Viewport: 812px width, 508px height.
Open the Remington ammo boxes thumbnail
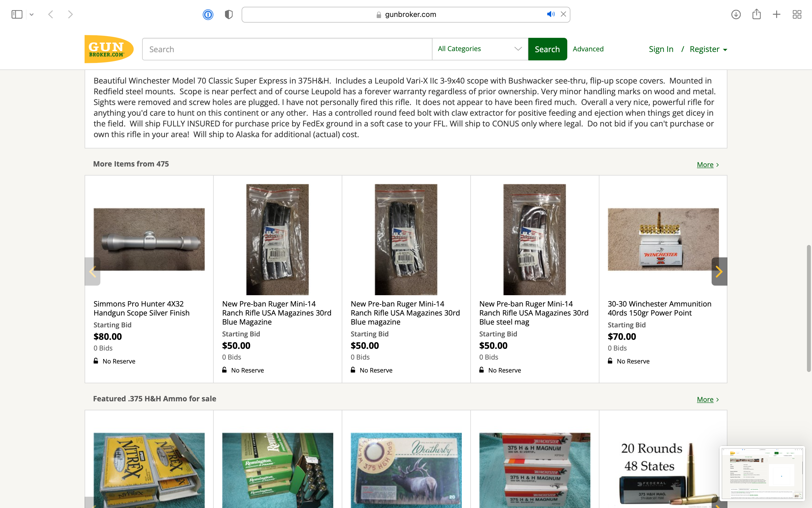click(x=277, y=470)
